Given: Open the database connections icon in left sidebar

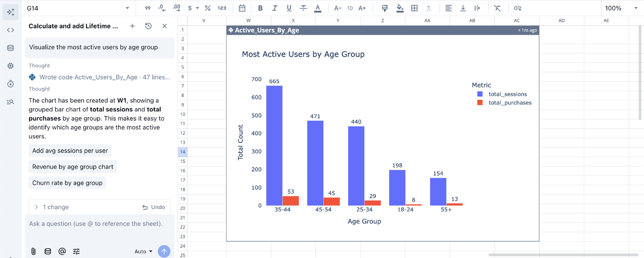Looking at the screenshot, I should [11, 48].
